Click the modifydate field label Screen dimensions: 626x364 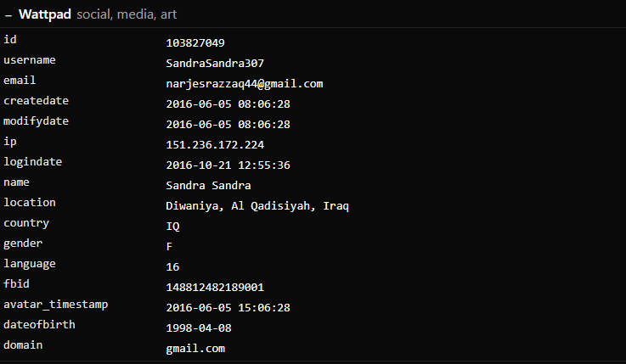[x=36, y=121]
